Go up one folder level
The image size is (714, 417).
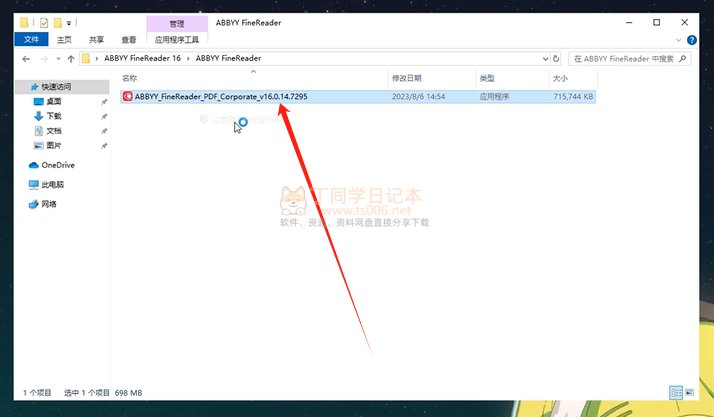pos(71,59)
